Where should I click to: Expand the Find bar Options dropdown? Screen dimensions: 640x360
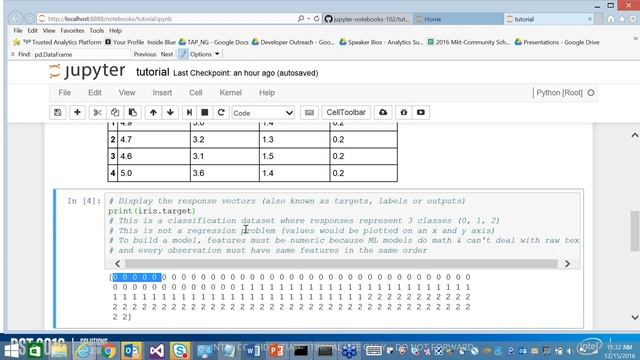click(205, 54)
